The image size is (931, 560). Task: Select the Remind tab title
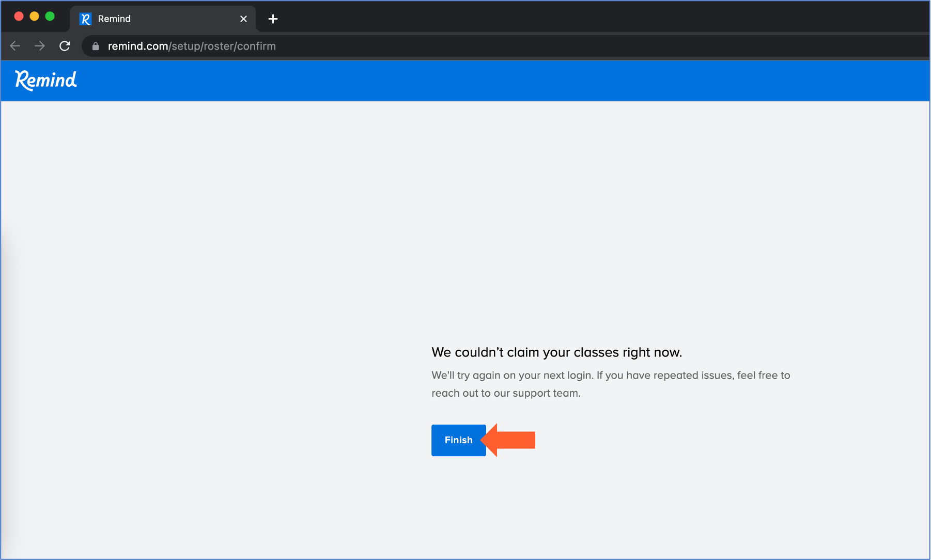(114, 19)
